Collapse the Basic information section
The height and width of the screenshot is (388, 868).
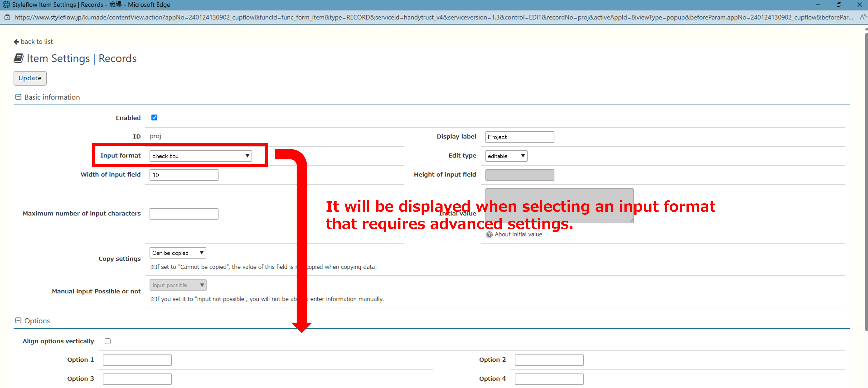point(18,97)
